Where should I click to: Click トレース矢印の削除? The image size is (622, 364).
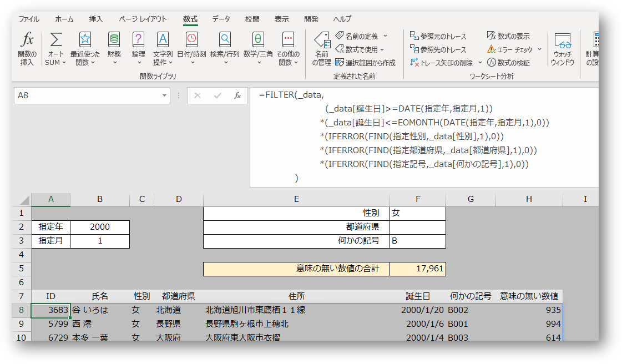(441, 63)
